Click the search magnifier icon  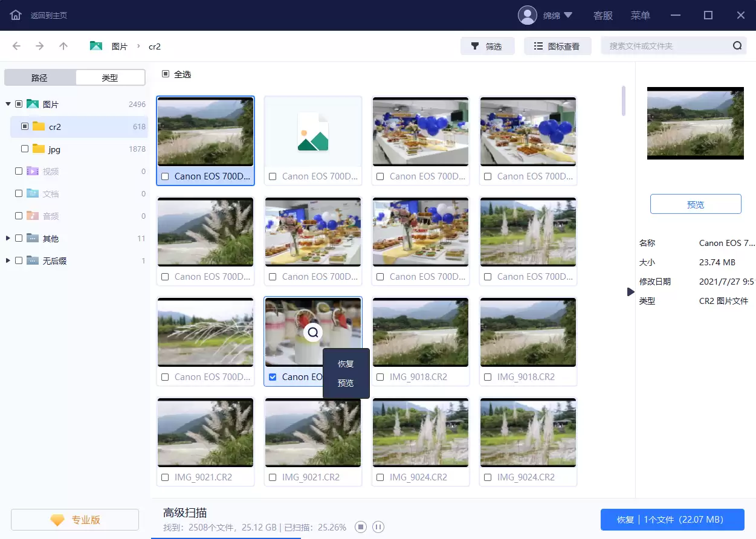[737, 46]
